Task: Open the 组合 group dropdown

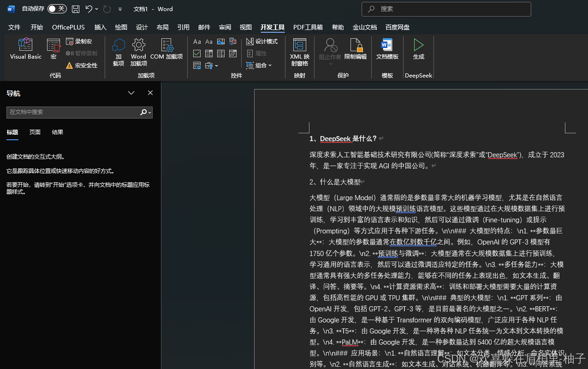Action: [x=259, y=65]
